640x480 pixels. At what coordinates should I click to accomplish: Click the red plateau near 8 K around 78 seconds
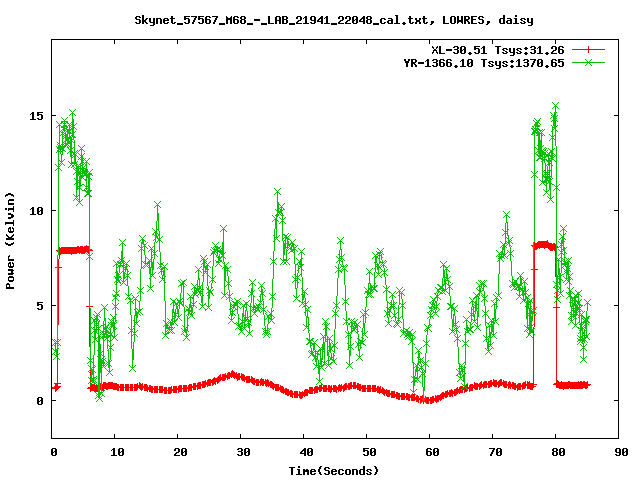[x=544, y=245]
